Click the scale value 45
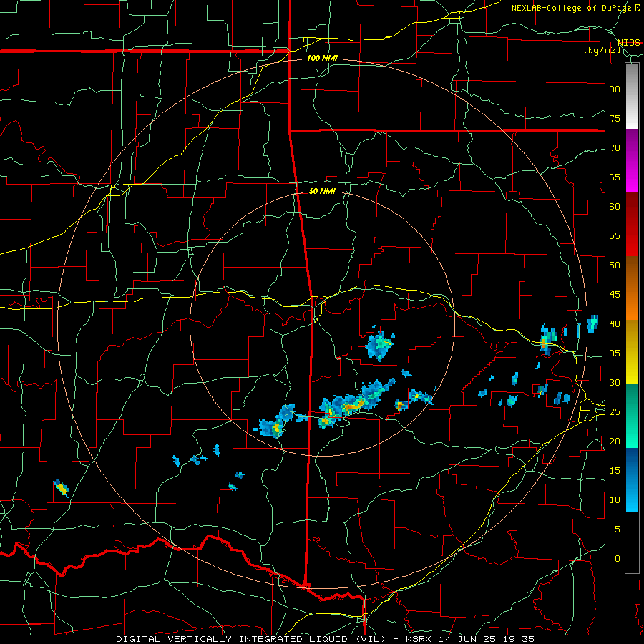This screenshot has width=644, height=644. (615, 295)
